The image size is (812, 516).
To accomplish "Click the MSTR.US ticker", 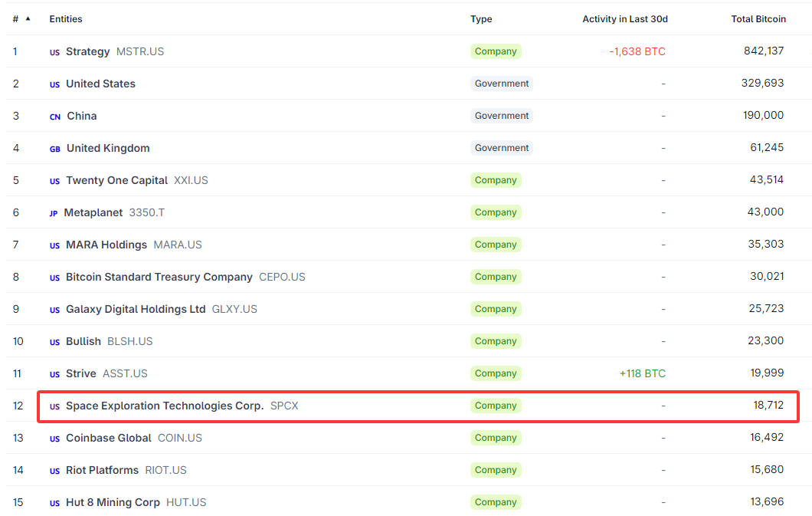I will pos(140,51).
